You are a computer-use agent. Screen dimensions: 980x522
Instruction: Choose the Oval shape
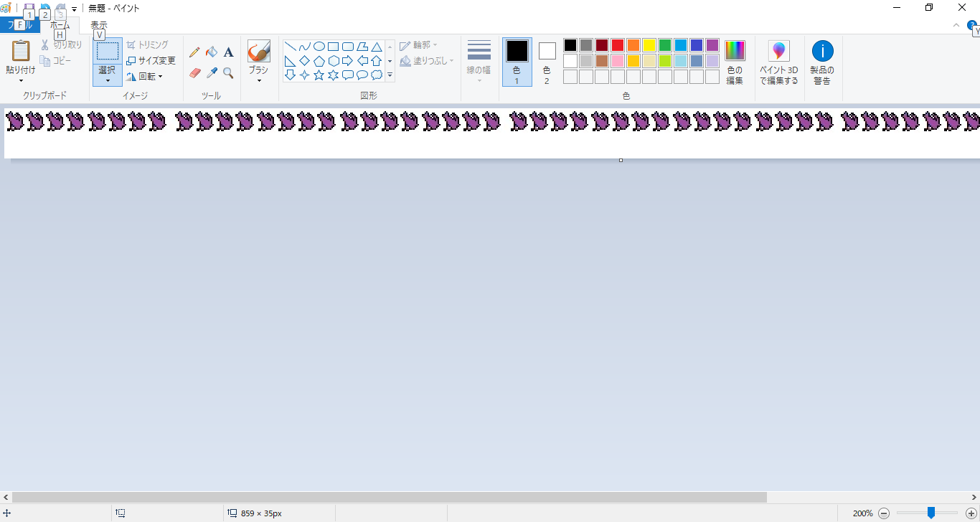[319, 47]
